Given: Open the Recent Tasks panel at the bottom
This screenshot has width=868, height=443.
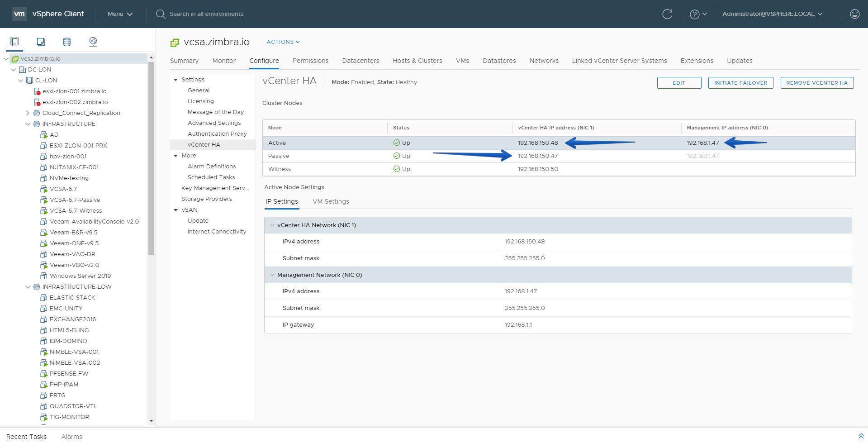Looking at the screenshot, I should pos(26,437).
